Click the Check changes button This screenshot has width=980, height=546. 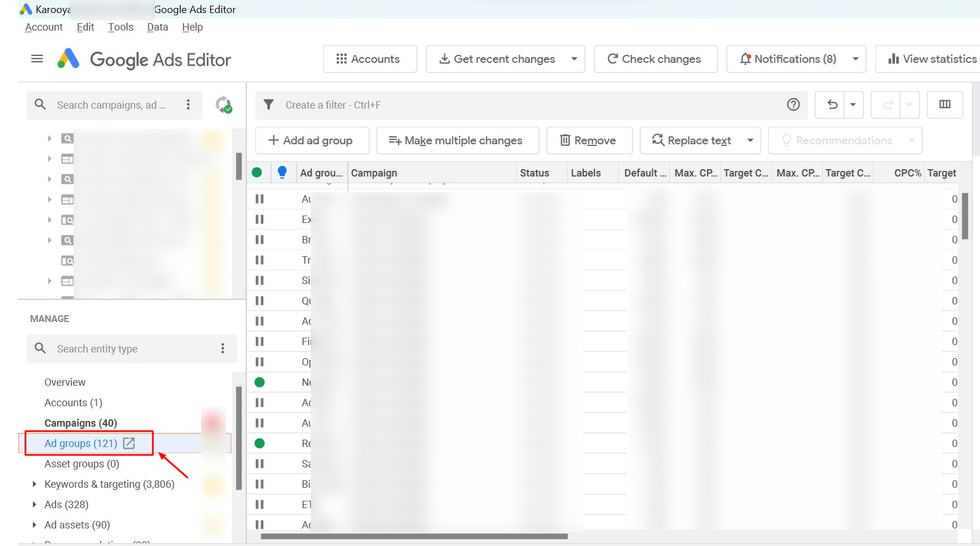[x=655, y=59]
